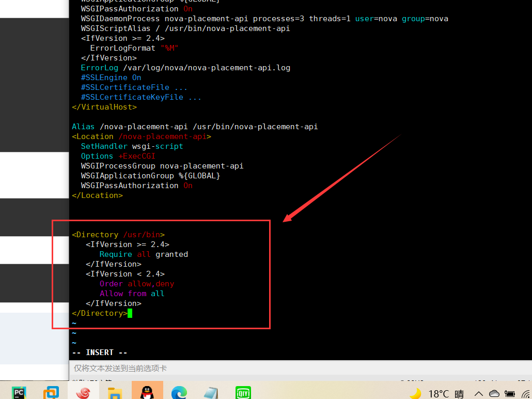The image size is (532, 399).
Task: Click the '<Directory /usr/bin>' line
Action: pyautogui.click(x=118, y=235)
